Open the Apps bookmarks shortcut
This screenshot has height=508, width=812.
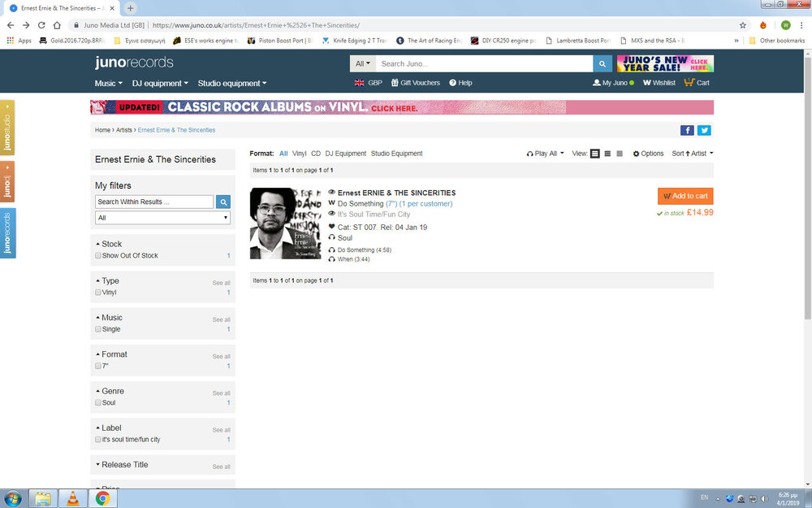(19, 41)
